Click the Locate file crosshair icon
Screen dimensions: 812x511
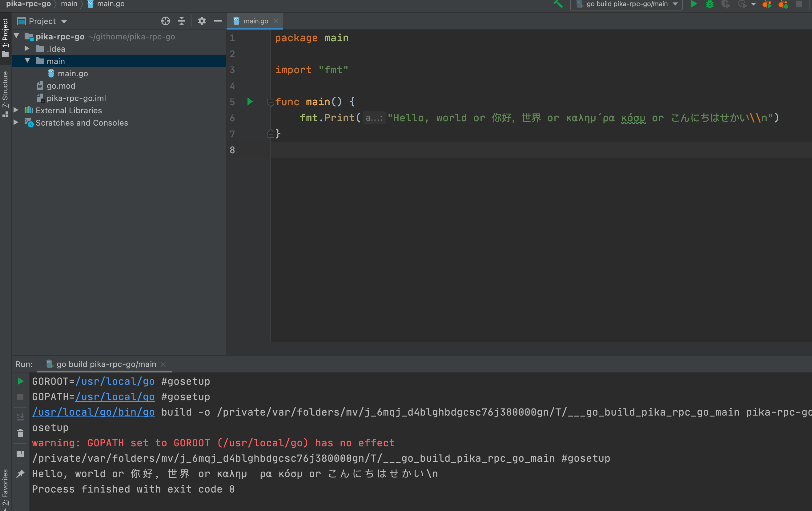[x=165, y=21]
